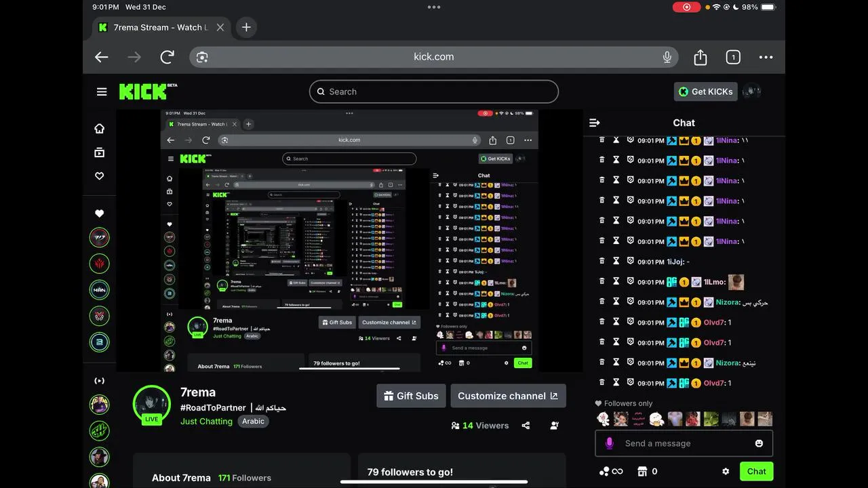Click the live broadcast icon in sidebar
Screen dimensions: 868x488
point(100,380)
